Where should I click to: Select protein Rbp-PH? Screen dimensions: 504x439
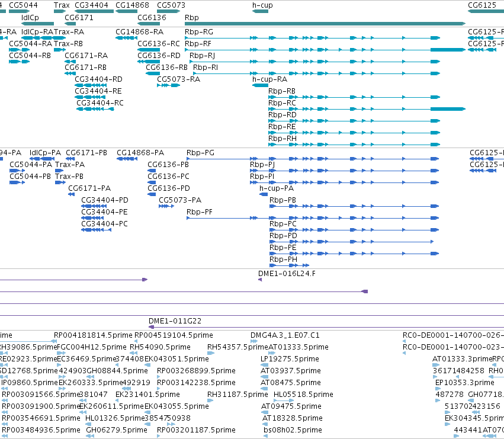point(283,260)
